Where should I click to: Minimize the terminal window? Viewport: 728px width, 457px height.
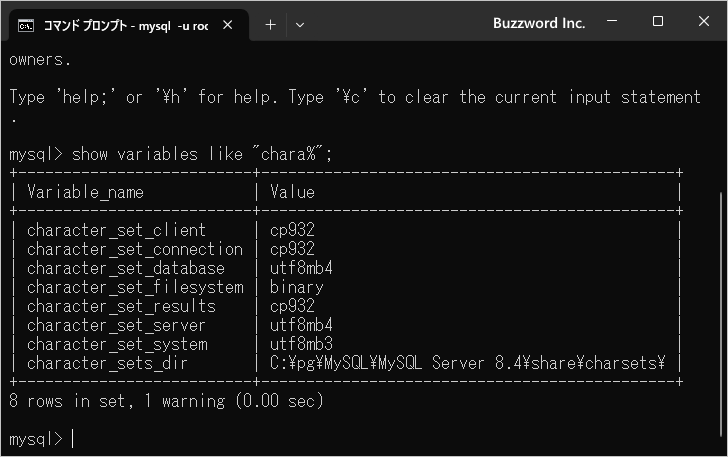(612, 22)
